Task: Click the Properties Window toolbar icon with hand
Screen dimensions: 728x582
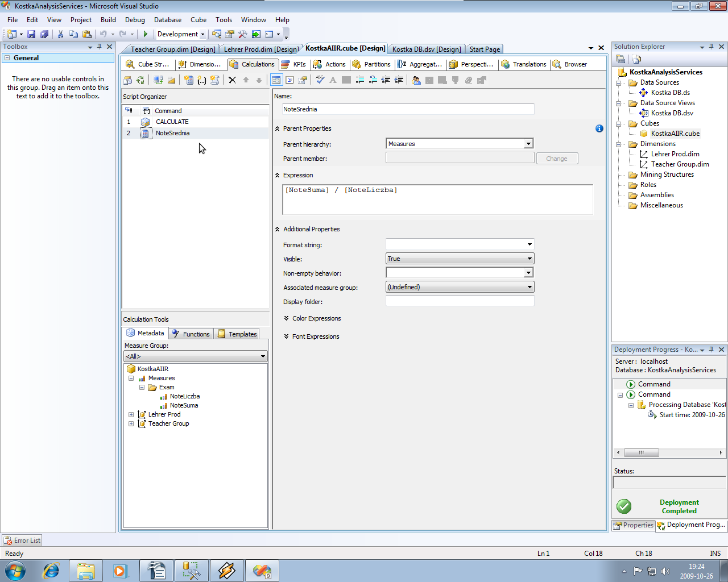Action: click(230, 34)
